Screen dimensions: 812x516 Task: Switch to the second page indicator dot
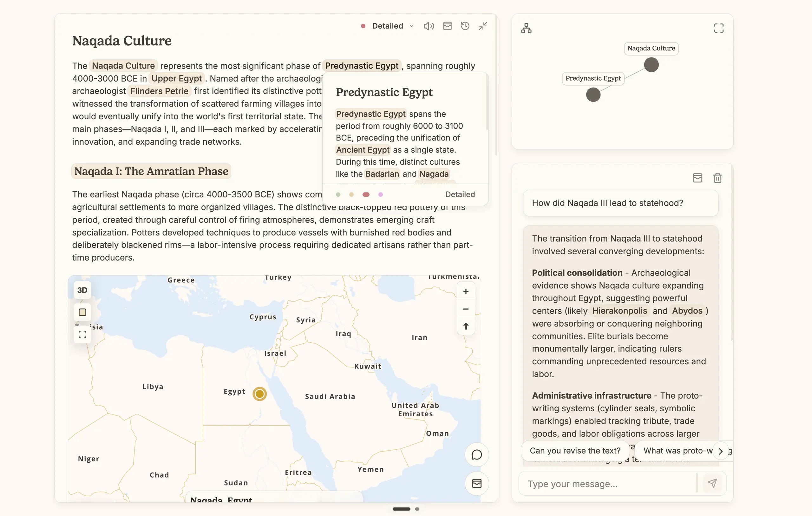[417, 509]
